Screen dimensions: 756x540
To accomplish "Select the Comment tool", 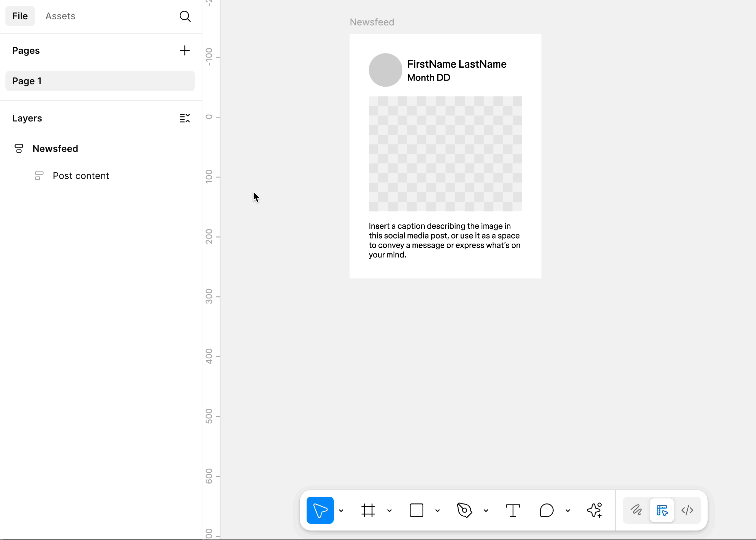I will 547,510.
